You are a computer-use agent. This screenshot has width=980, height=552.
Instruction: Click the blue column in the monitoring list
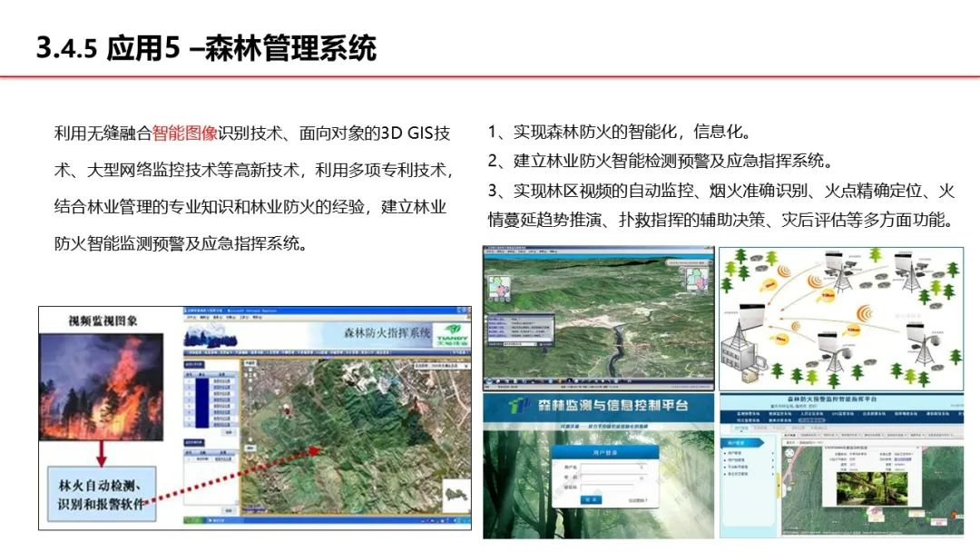coord(201,402)
